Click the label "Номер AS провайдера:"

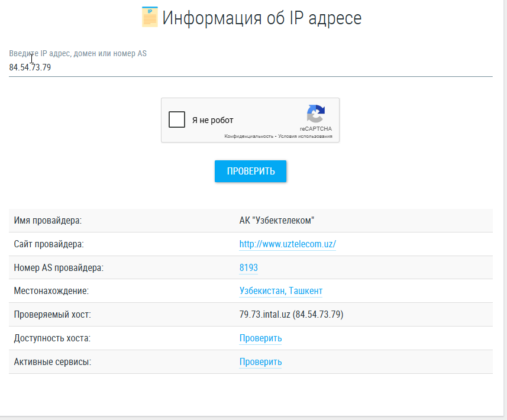[59, 268]
